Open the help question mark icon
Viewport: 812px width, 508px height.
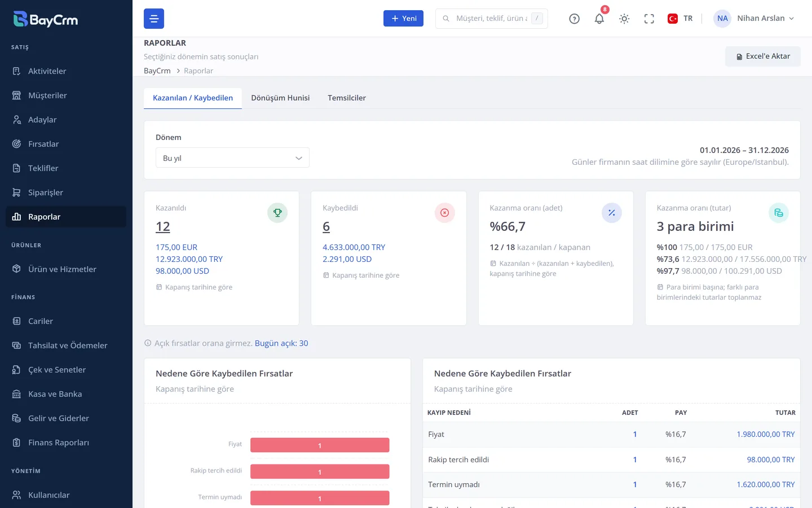tap(575, 19)
